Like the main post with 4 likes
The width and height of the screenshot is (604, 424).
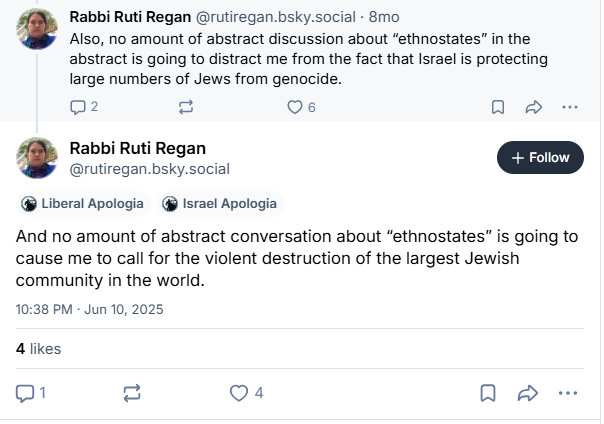click(x=247, y=393)
